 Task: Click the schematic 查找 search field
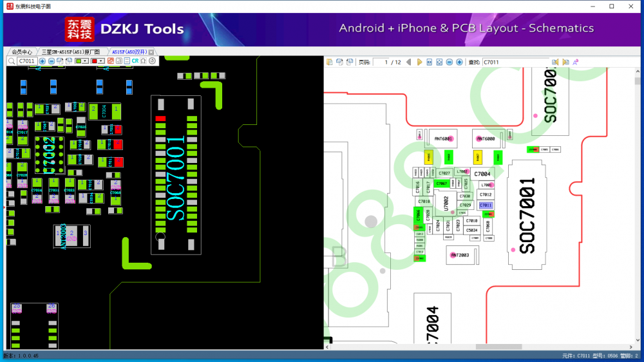coord(515,62)
